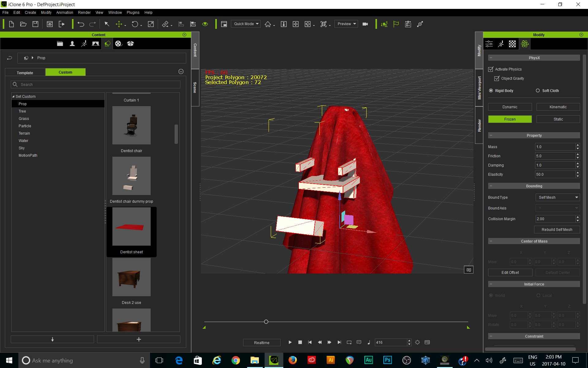
Task: Open the Scene content category icon
Action: (x=96, y=44)
